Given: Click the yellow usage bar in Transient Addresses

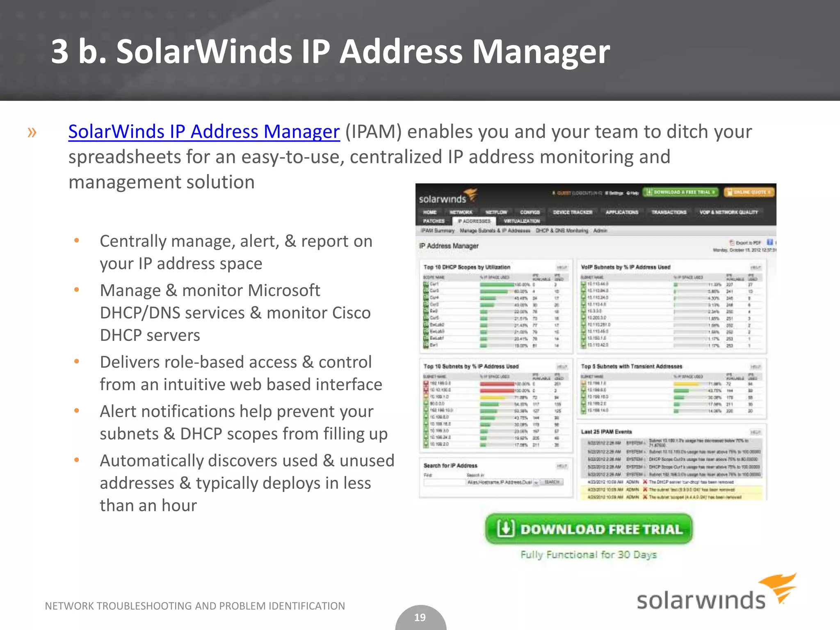Looking at the screenshot, I should pos(686,384).
